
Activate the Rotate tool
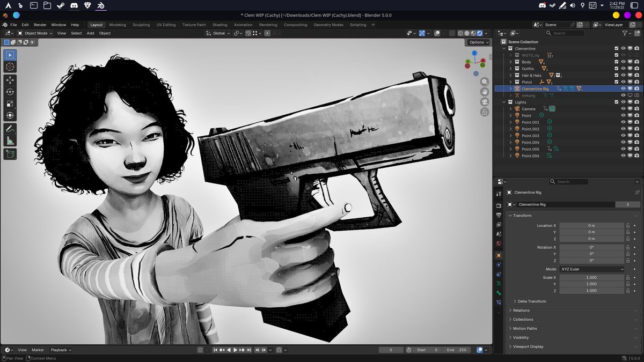[x=10, y=92]
